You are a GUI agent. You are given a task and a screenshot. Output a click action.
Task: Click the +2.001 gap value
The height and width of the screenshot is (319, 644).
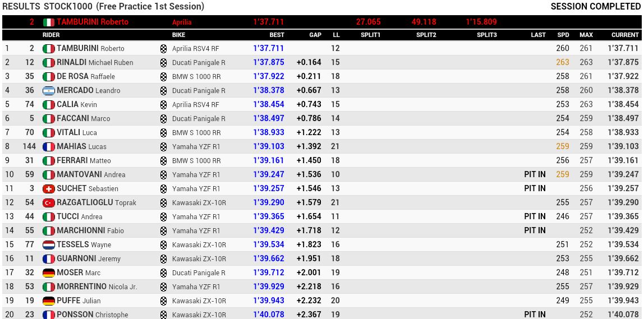pos(309,273)
